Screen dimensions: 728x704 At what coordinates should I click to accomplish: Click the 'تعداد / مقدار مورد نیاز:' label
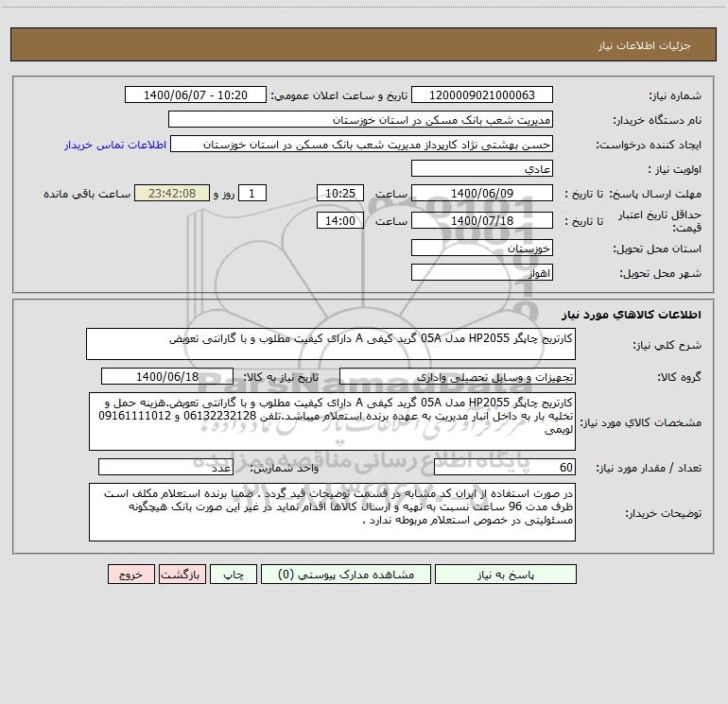(x=649, y=469)
